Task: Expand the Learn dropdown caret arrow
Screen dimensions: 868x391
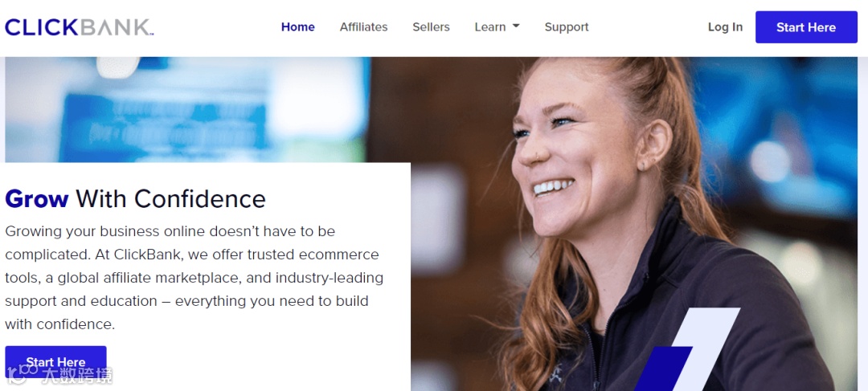Action: coord(516,26)
